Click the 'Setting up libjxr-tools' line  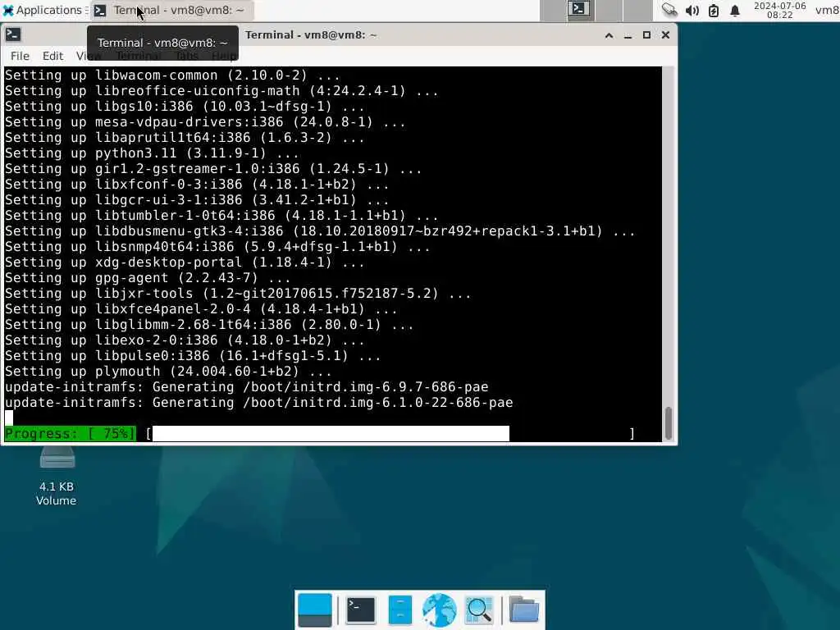pos(238,294)
